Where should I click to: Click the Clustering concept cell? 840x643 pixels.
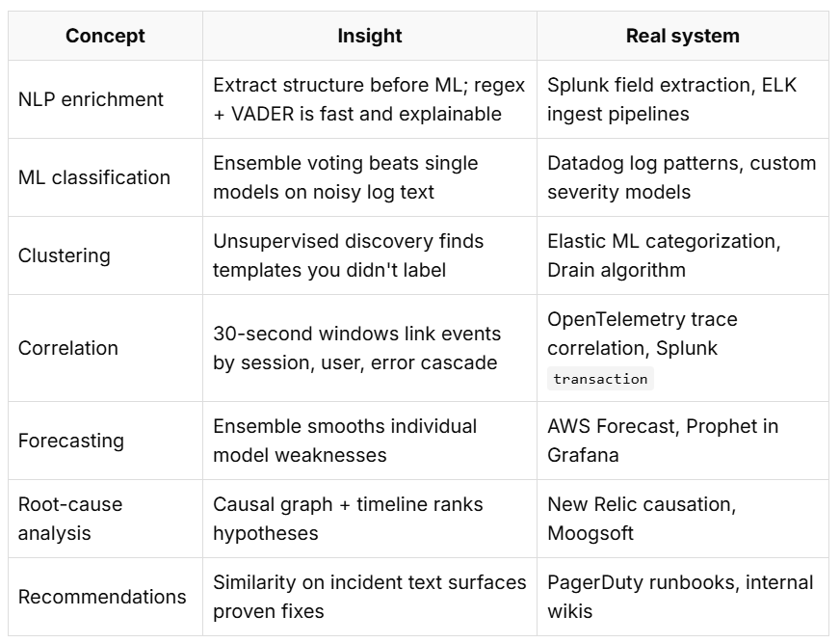[x=106, y=255]
